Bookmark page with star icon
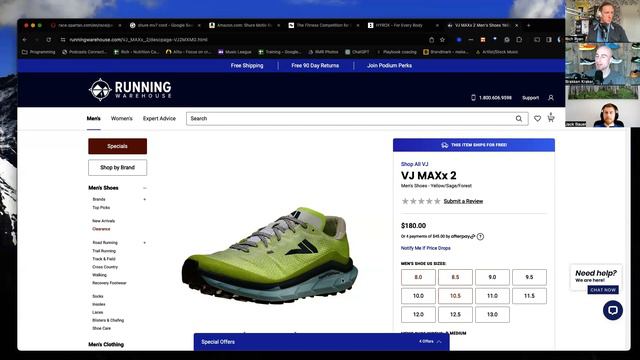This screenshot has height=360, width=640. tap(442, 40)
